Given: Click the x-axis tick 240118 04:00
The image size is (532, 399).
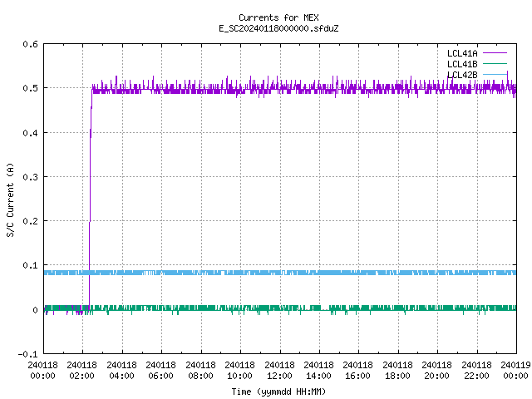Looking at the screenshot, I should pos(121,370).
